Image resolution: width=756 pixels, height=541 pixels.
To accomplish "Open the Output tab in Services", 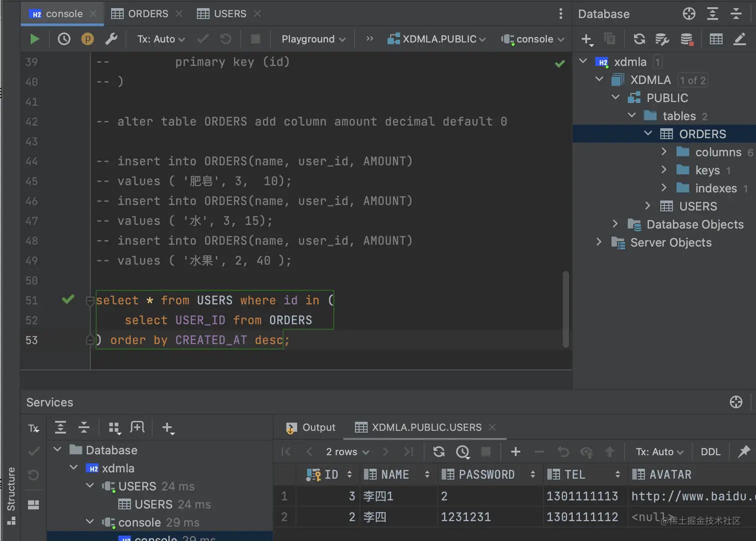I will click(x=310, y=427).
